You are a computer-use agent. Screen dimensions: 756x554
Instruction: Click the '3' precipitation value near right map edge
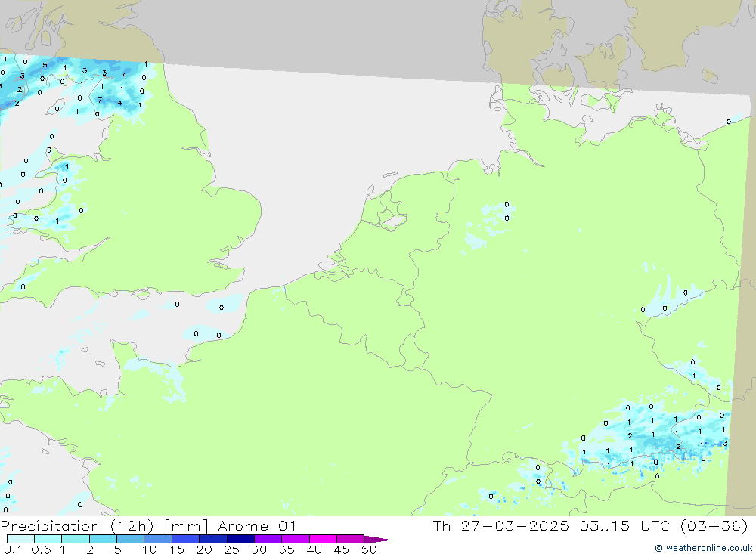(x=725, y=443)
